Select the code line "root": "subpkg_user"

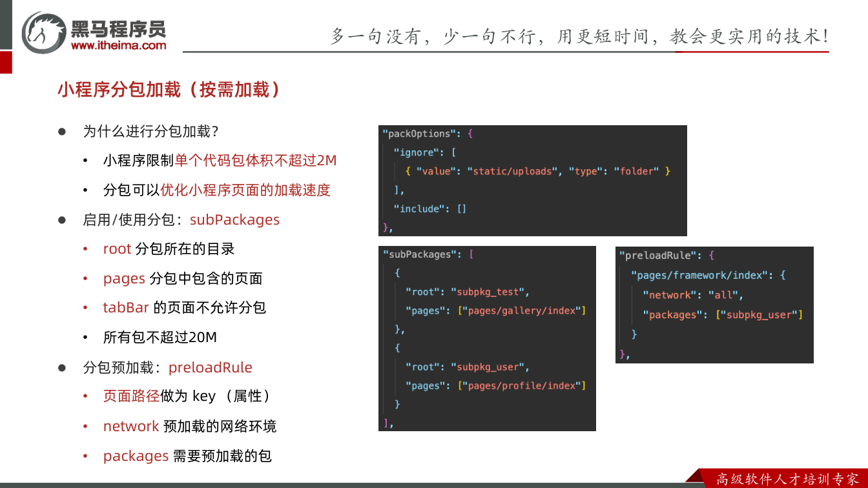coord(467,367)
